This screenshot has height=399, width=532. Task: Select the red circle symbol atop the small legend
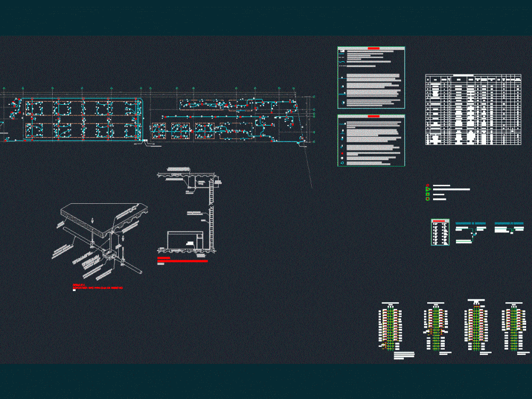point(427,185)
